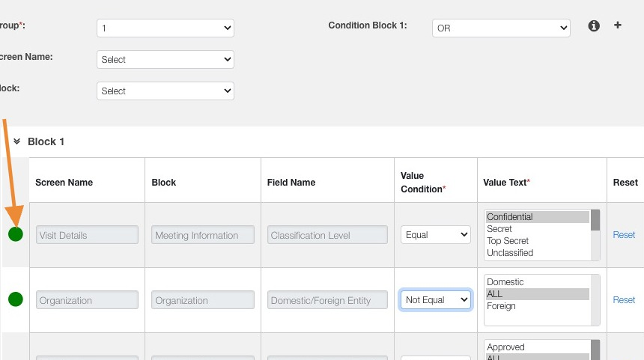
Task: Collapse Block 1 with the double chevron
Action: [x=16, y=141]
